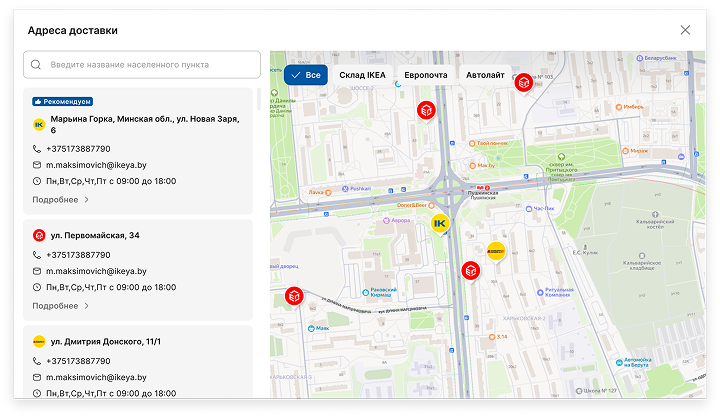Click email in Первомайская card

point(96,271)
